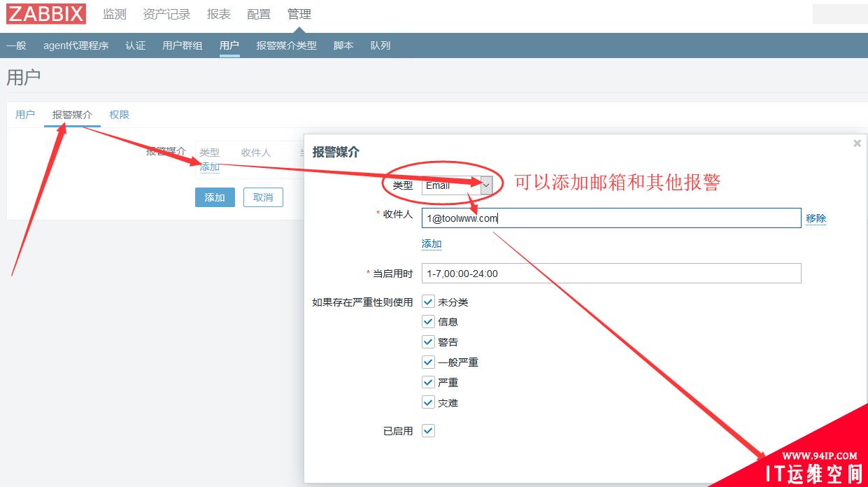Toggle the 严重 severity checkbox

pos(429,383)
